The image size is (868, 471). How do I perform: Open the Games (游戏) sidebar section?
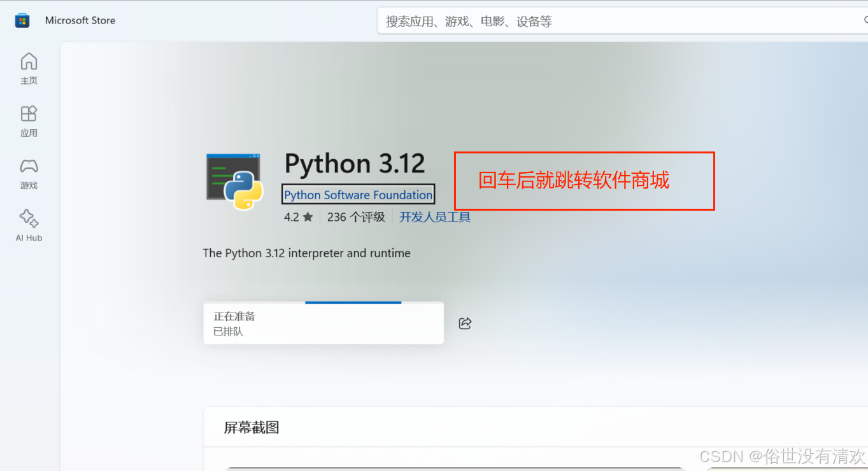pos(29,174)
